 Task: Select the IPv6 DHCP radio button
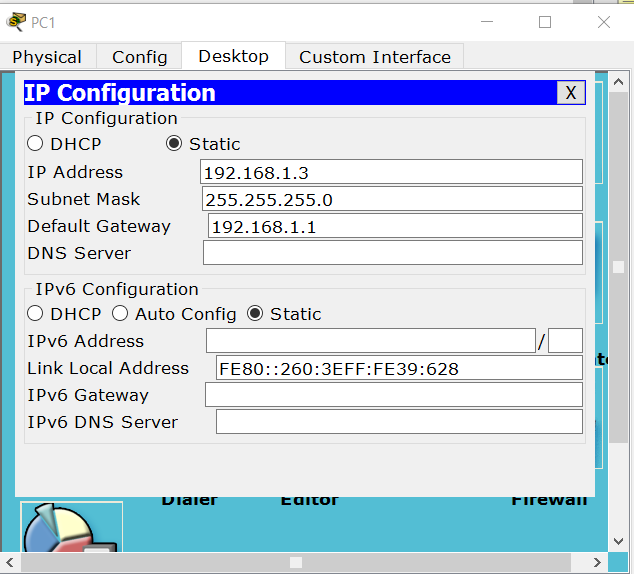point(35,313)
